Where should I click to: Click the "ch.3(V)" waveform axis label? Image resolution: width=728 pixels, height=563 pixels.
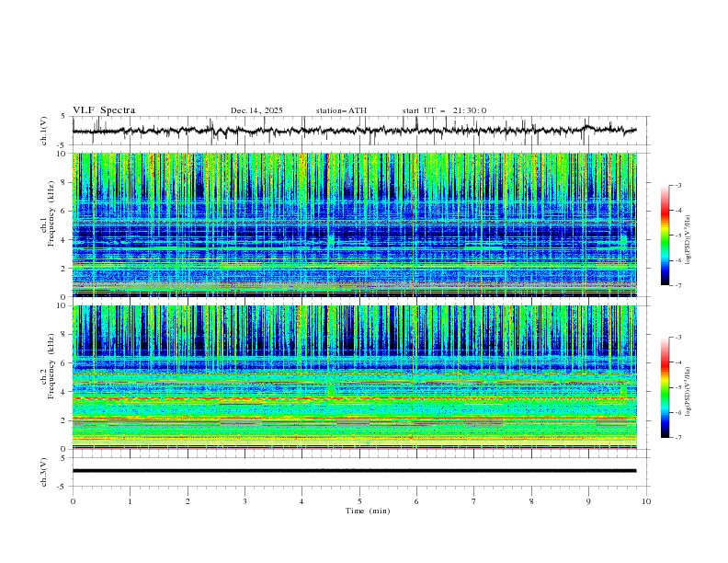[x=44, y=470]
